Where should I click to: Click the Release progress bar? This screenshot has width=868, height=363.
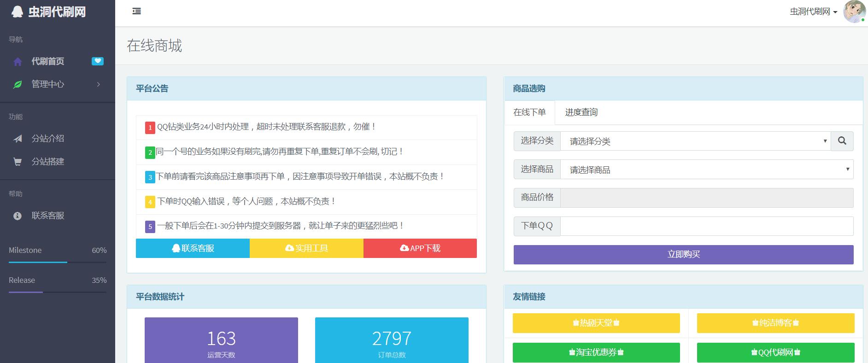tap(58, 292)
